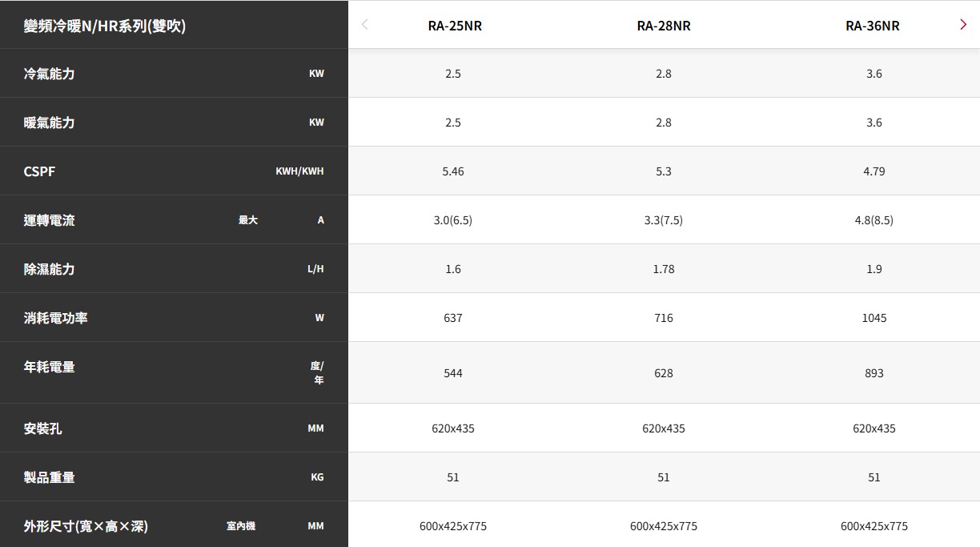This screenshot has height=547, width=980.
Task: Click the 消耗電功率 row label
Action: [56, 318]
